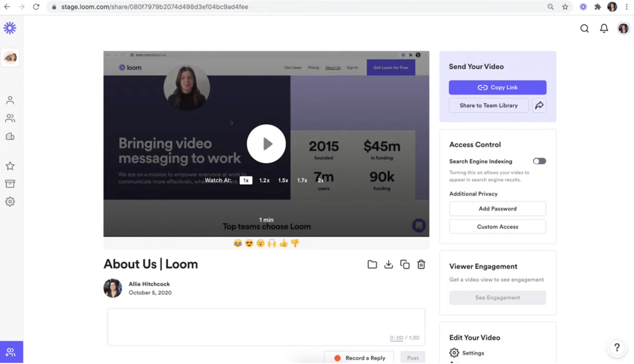Click Share to Team Library

click(489, 105)
